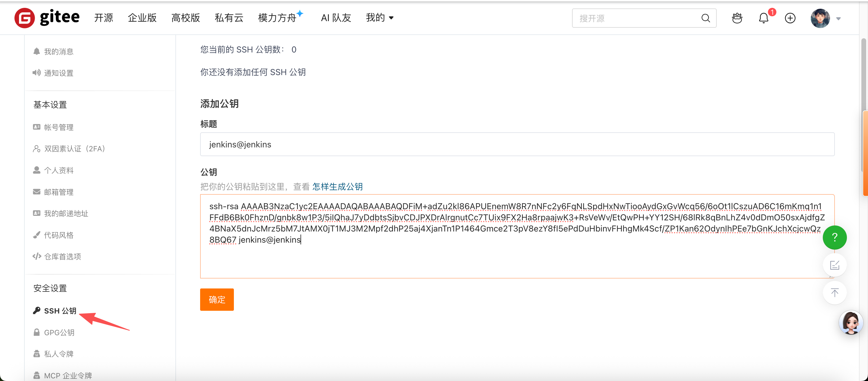Click the 标题 input field

(x=517, y=144)
